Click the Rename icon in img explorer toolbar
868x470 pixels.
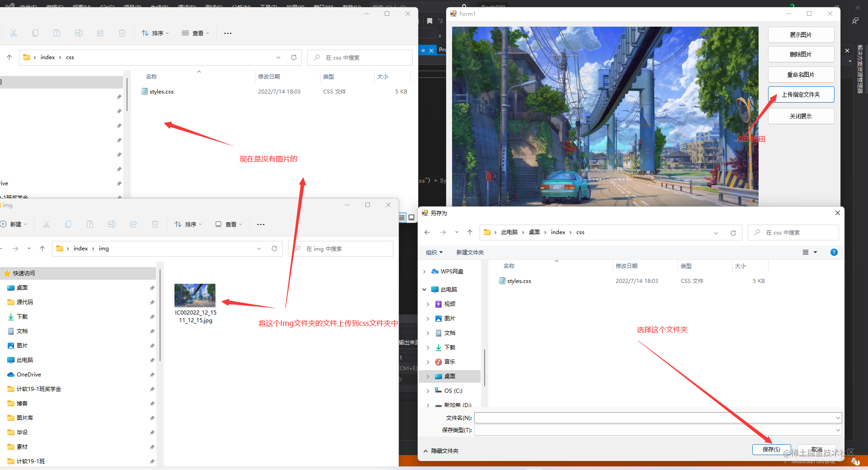pyautogui.click(x=112, y=224)
